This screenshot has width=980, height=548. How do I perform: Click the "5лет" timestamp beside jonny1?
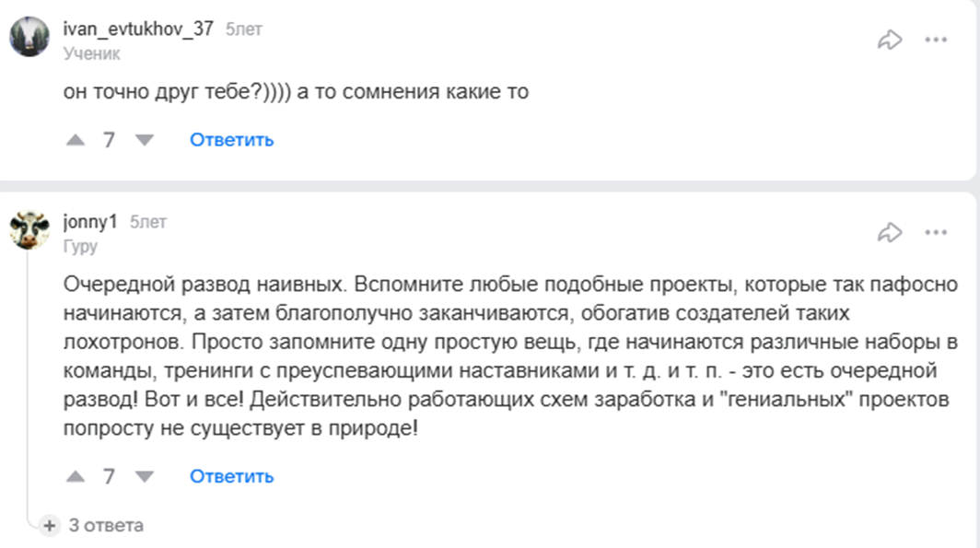148,222
